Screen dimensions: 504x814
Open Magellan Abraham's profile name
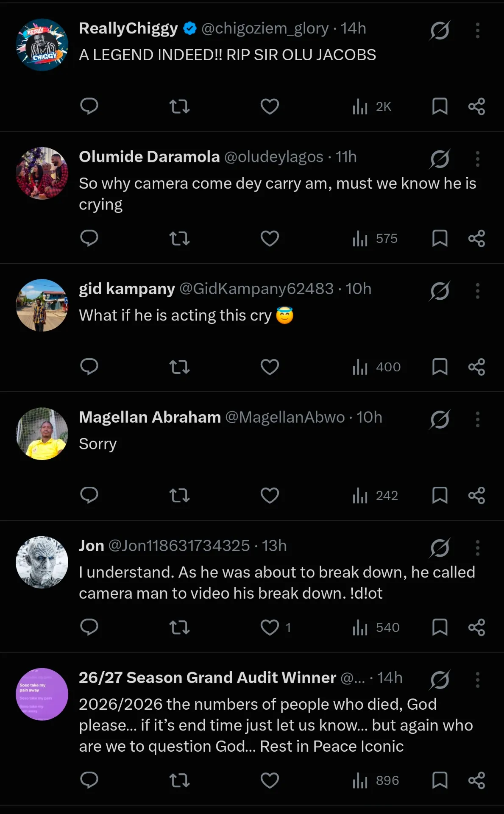tap(150, 417)
